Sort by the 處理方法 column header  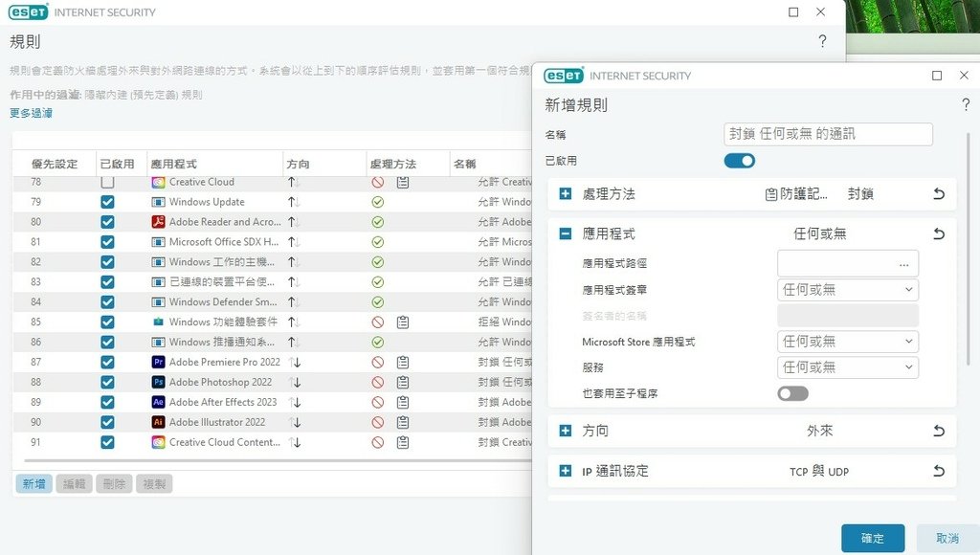pyautogui.click(x=392, y=164)
